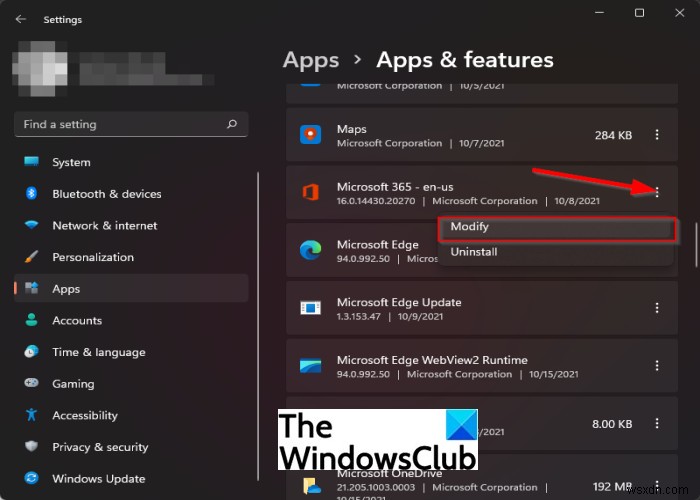The height and width of the screenshot is (500, 700).
Task: Click the Microsoft 365 Office icon
Action: point(310,192)
